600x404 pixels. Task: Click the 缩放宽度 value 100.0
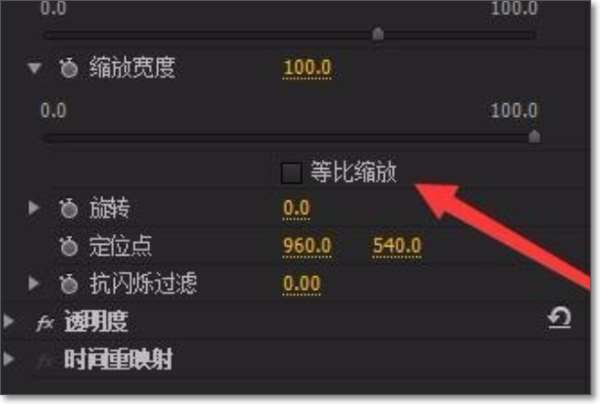coord(307,68)
